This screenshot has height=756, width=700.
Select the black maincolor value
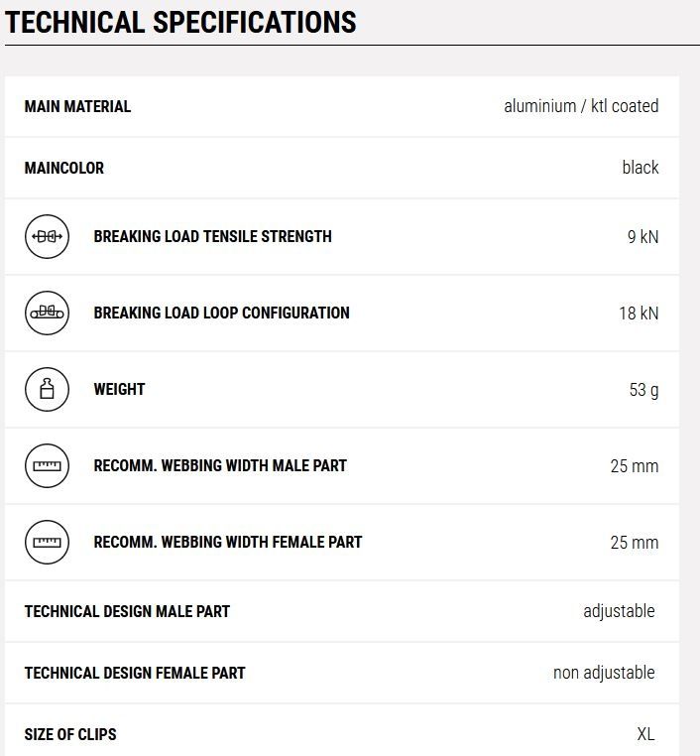pos(640,168)
